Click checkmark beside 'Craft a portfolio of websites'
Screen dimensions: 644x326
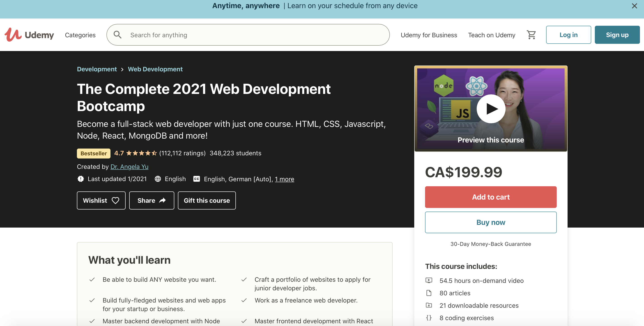coord(244,279)
